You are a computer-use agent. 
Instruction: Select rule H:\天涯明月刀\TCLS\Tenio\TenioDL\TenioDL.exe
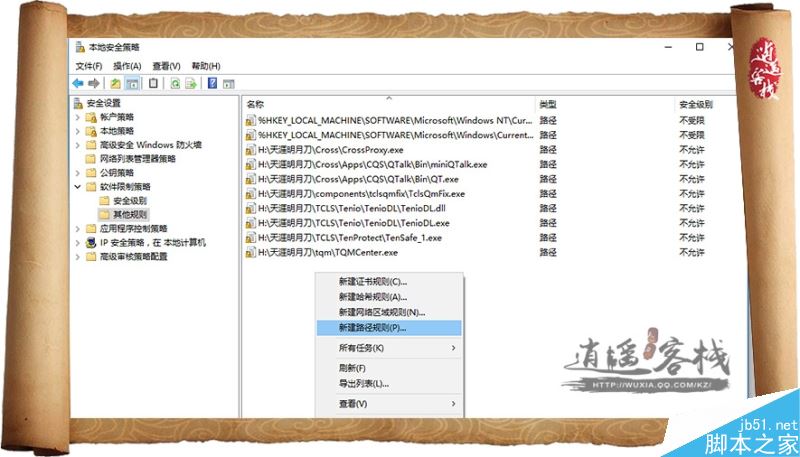pyautogui.click(x=354, y=223)
